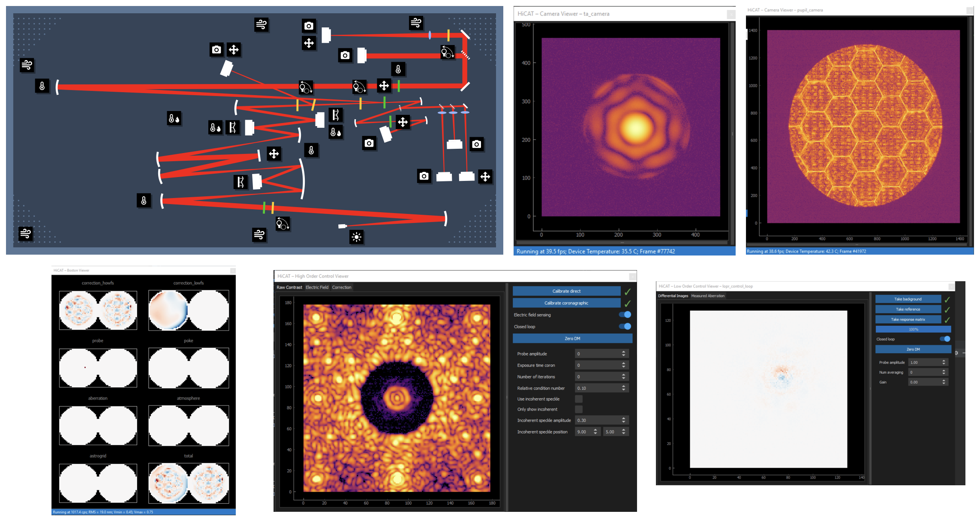The height and width of the screenshot is (523, 980).
Task: Click the deformable mirror icon lacking a humidity neighbor
Action: 240,182
